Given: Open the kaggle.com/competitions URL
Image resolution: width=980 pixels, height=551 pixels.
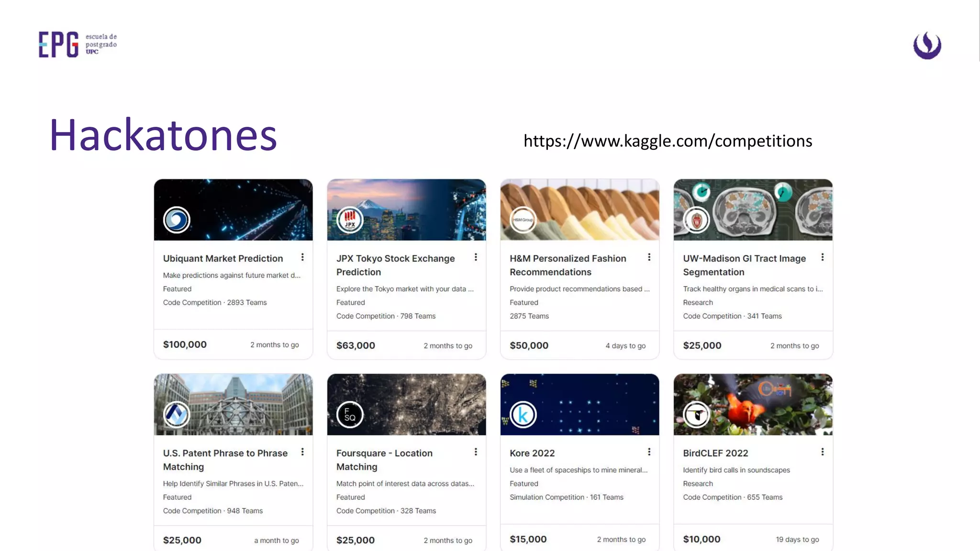Looking at the screenshot, I should (668, 141).
